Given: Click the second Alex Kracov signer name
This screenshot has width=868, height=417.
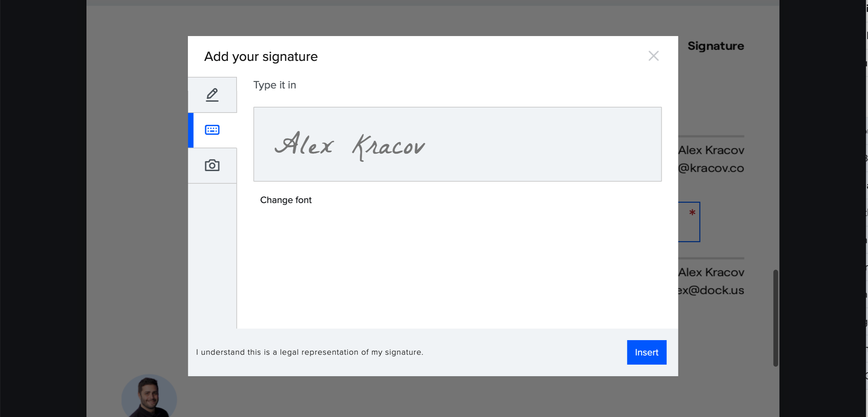Looking at the screenshot, I should click(711, 272).
